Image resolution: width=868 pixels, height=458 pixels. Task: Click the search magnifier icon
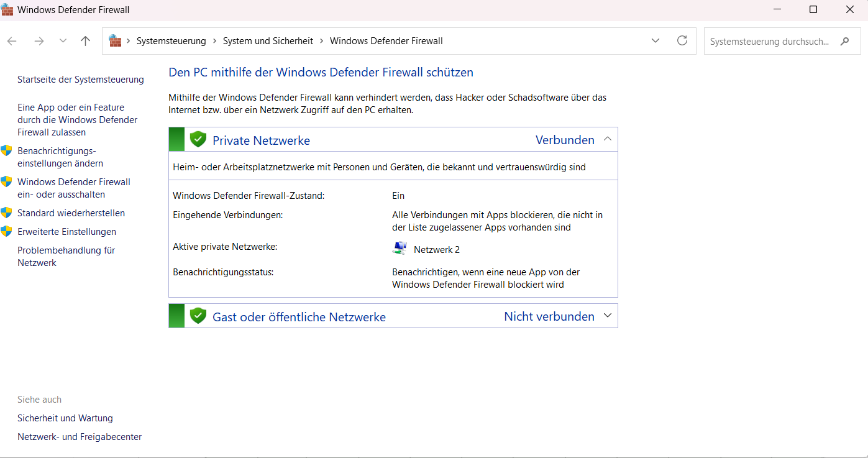click(844, 42)
